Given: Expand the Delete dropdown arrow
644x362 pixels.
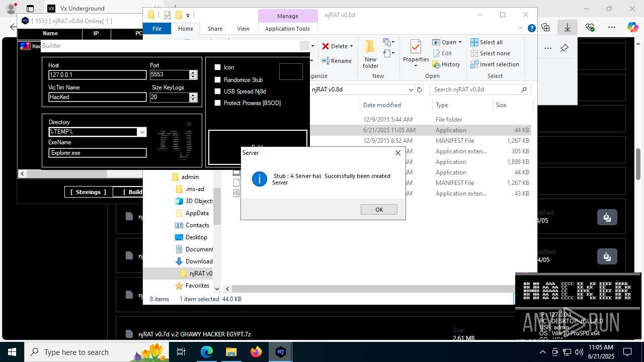Looking at the screenshot, I should [x=351, y=46].
